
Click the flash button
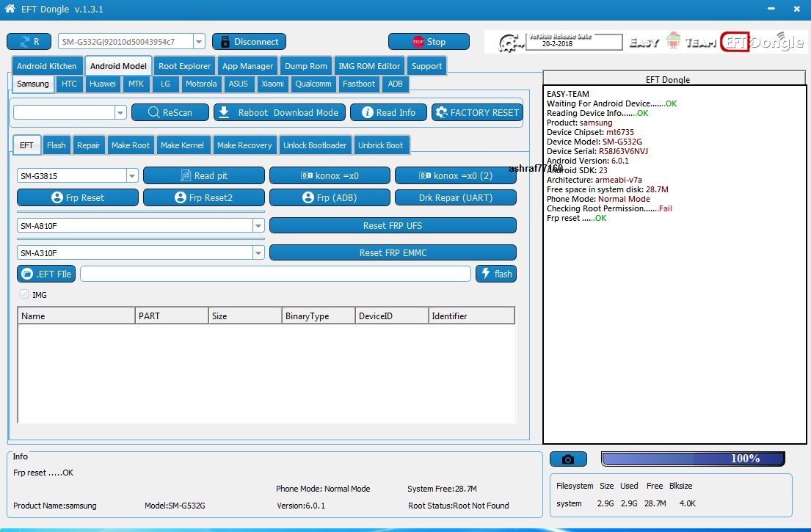[496, 274]
